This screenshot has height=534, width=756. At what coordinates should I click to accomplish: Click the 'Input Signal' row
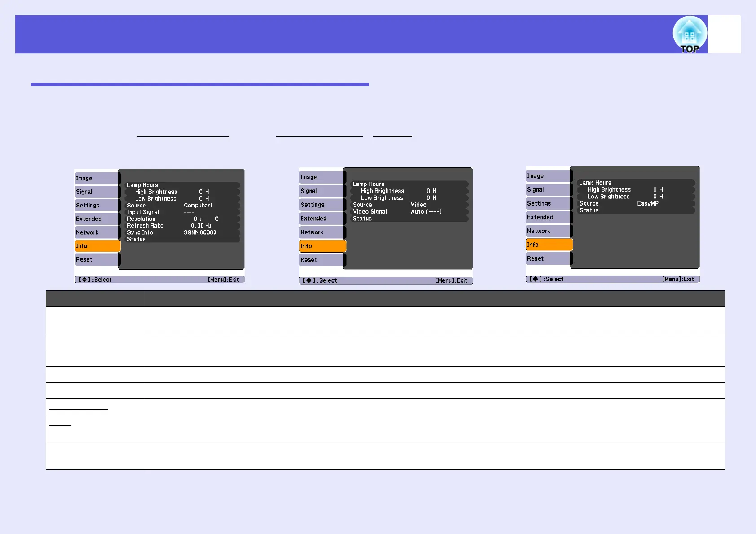[x=182, y=212]
